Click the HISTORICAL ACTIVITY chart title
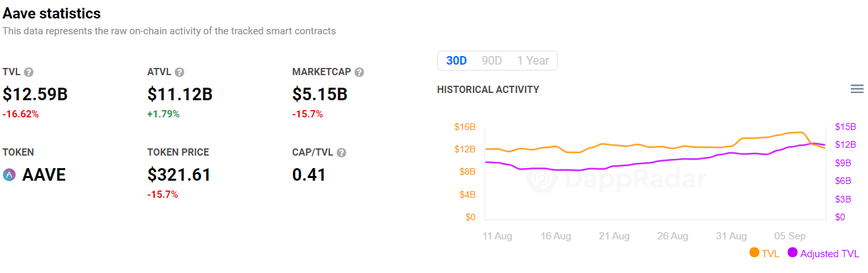Screen dimensions: 868x273 [488, 90]
